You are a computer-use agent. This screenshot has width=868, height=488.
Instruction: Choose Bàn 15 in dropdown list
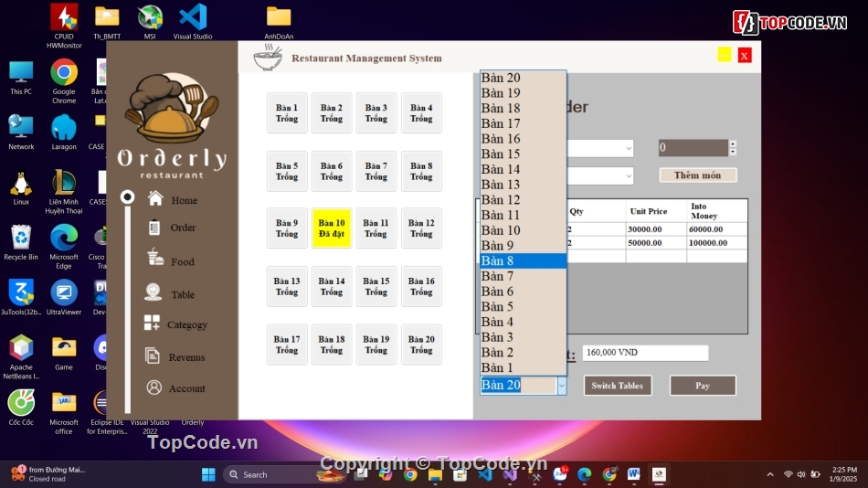coord(524,154)
